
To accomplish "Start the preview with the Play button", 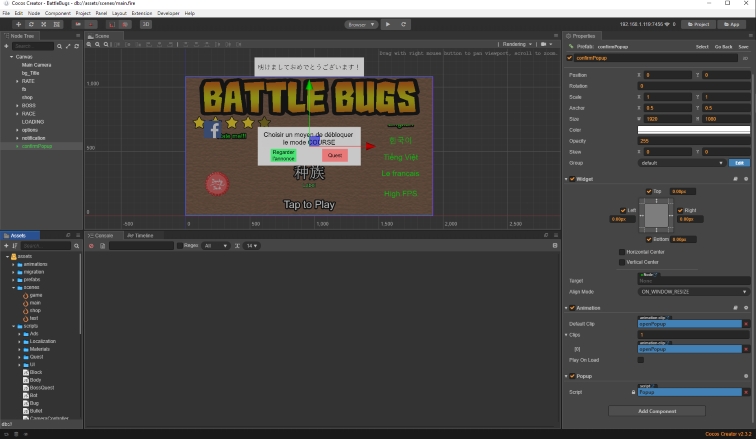I will click(x=388, y=24).
